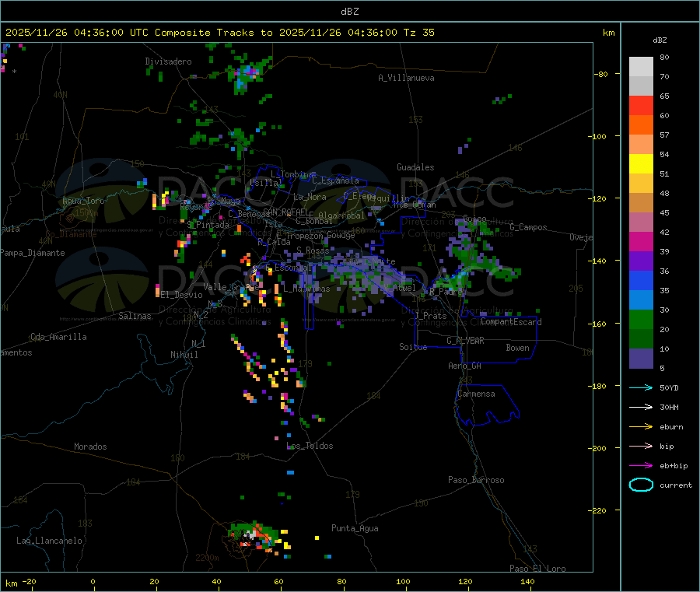Click the J_Prats map label
700x592 pixels.
430,316
